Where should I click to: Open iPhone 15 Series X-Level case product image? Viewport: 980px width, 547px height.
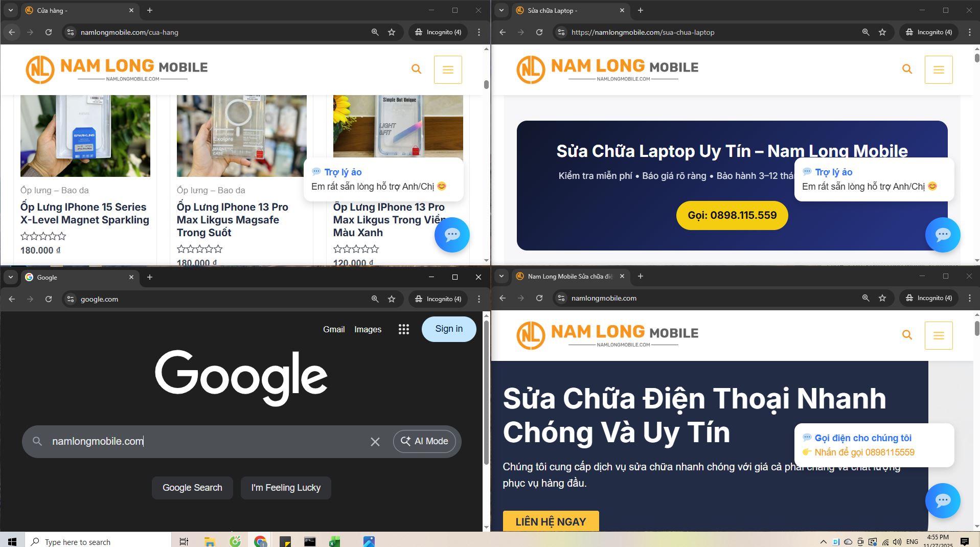[x=85, y=135]
